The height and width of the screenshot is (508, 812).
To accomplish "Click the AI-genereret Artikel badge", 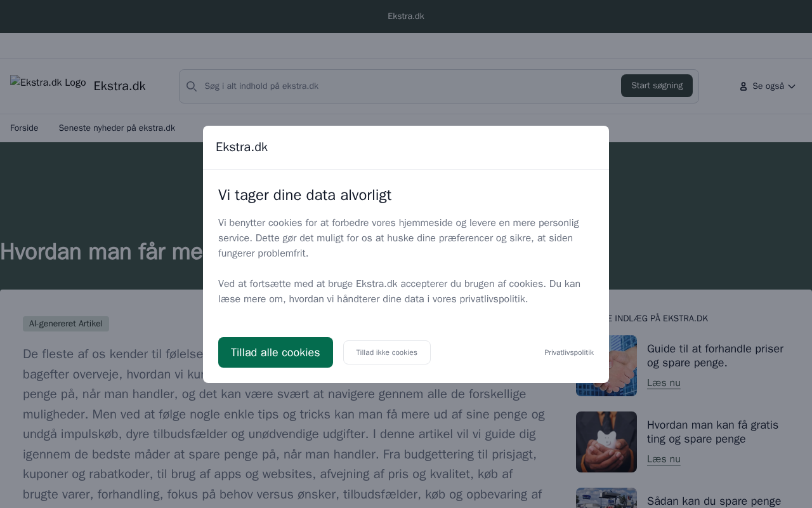I will 66,324.
